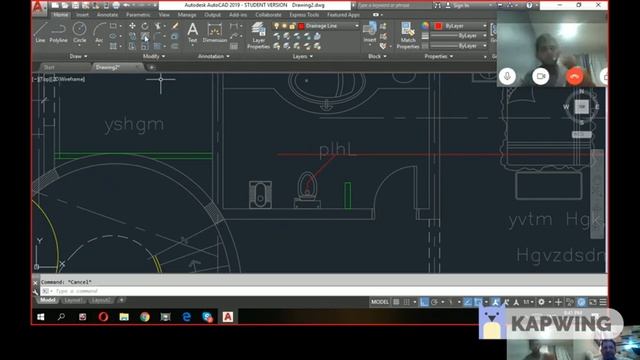Open workspace switching gear in status bar
This screenshot has width=640, height=360.
pyautogui.click(x=541, y=302)
